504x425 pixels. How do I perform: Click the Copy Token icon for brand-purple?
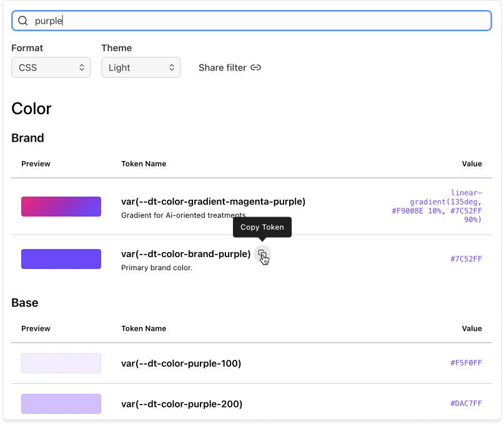[x=262, y=254]
